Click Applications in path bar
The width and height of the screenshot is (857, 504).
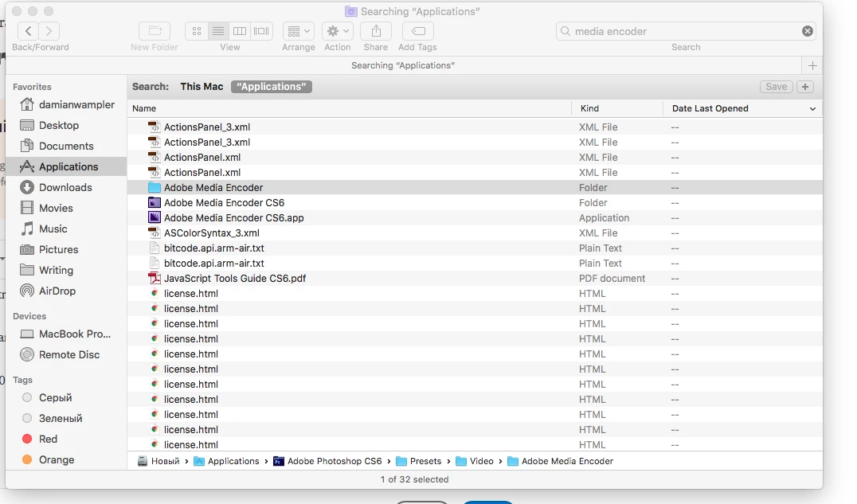point(227,461)
